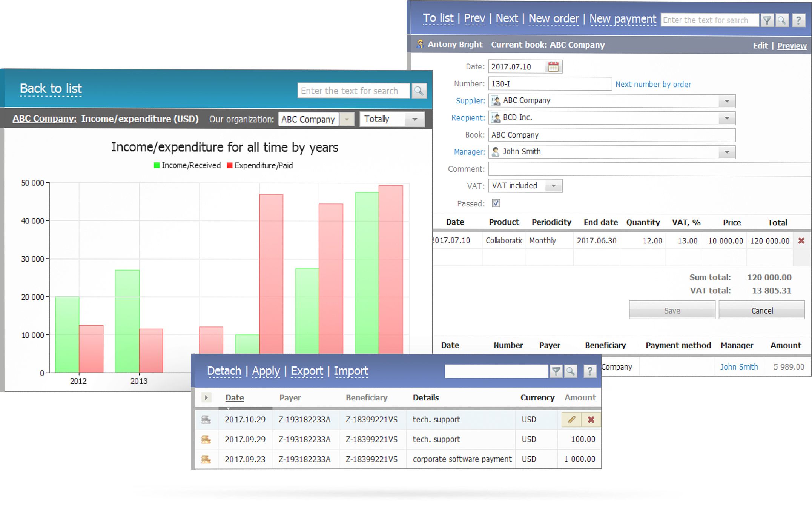Click search magnifier in payments import toolbar
Viewport: 812px width, 505px height.
pyautogui.click(x=571, y=371)
